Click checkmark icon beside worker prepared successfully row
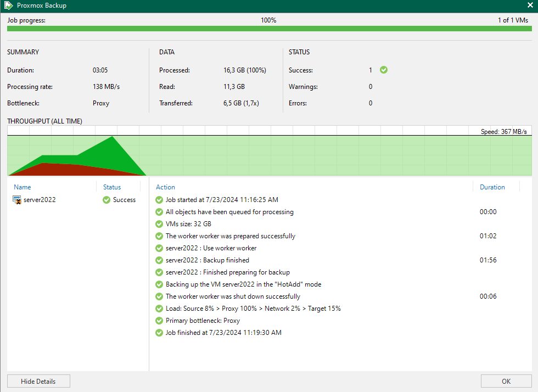This screenshot has height=392, width=538. click(x=159, y=236)
